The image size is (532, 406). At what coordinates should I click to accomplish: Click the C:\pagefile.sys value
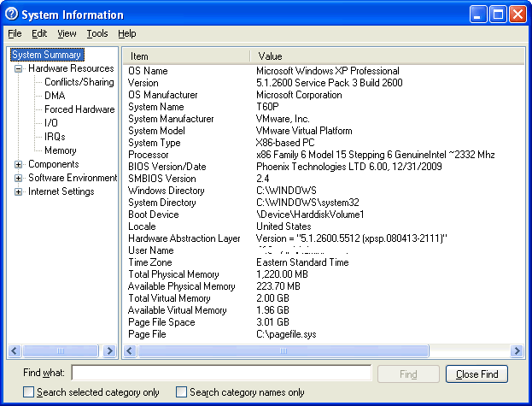286,334
